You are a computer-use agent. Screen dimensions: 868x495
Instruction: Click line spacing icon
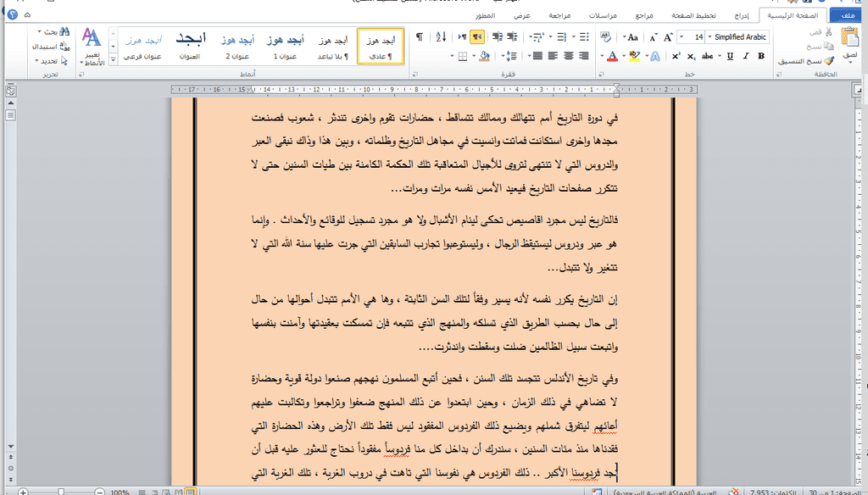[x=512, y=56]
